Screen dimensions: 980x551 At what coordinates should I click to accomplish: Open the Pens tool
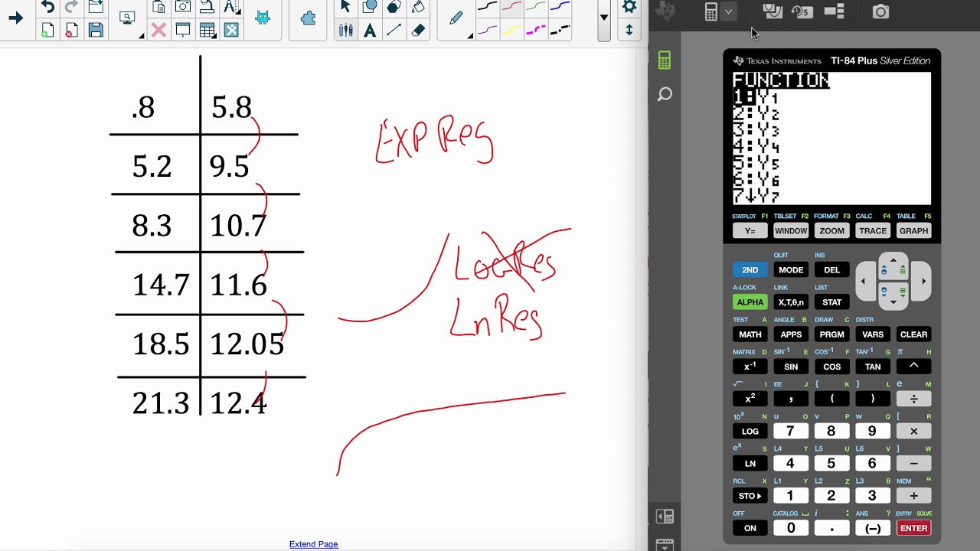tap(345, 31)
